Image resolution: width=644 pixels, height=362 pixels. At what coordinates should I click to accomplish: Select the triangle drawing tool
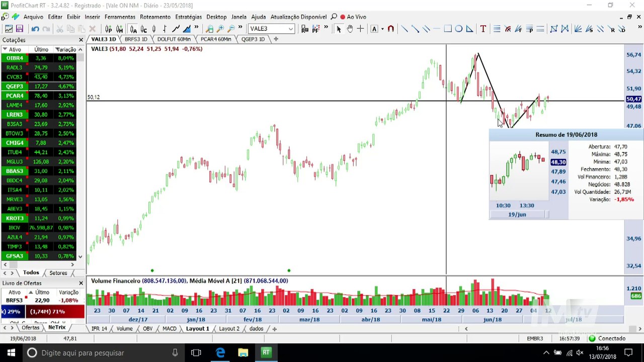click(469, 29)
